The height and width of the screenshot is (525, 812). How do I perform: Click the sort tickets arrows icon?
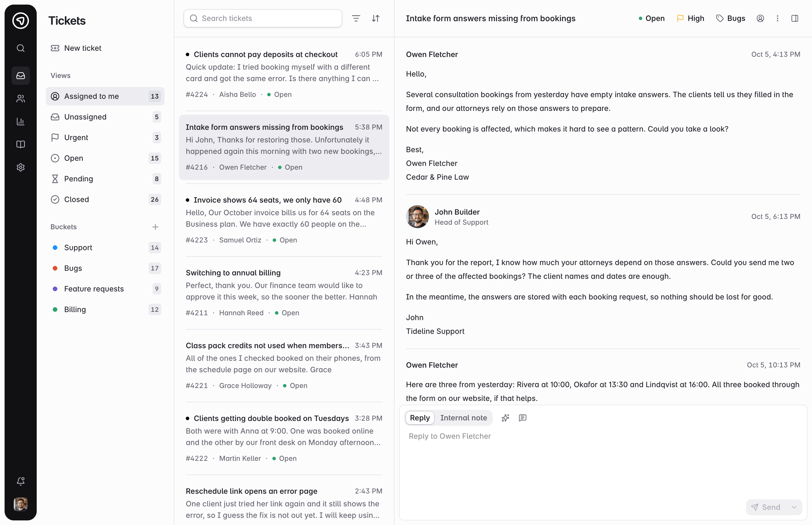376,18
